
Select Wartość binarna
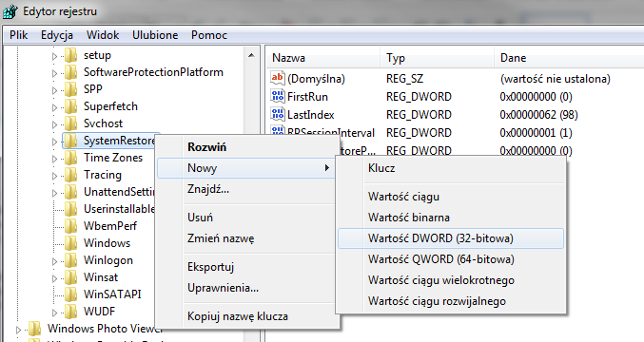pyautogui.click(x=451, y=218)
